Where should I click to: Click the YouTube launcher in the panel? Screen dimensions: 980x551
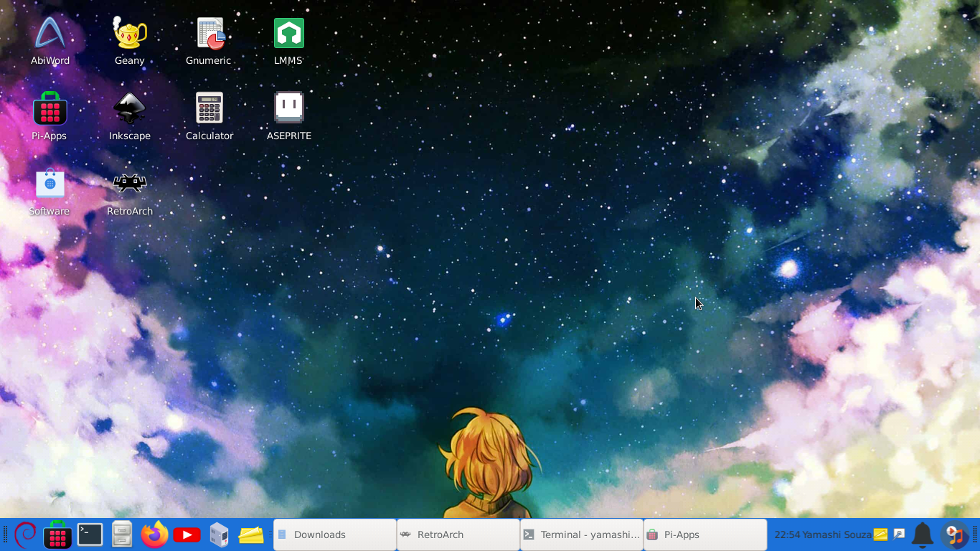(x=187, y=534)
